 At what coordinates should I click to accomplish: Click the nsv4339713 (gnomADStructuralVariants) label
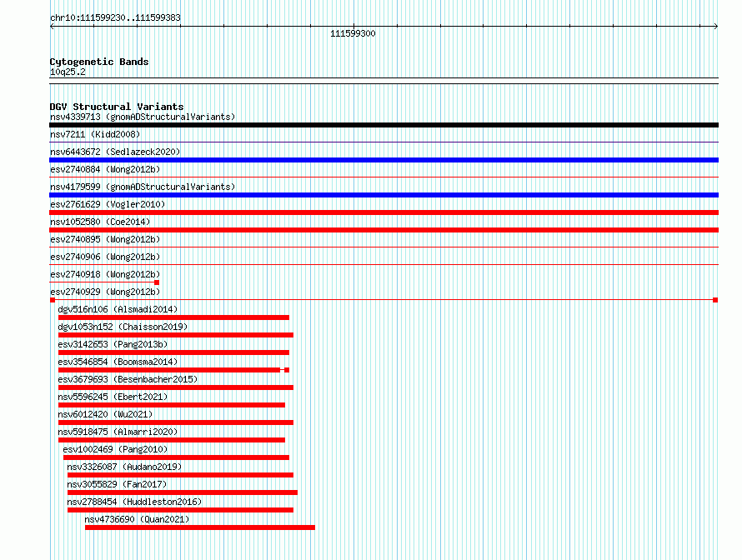point(143,117)
